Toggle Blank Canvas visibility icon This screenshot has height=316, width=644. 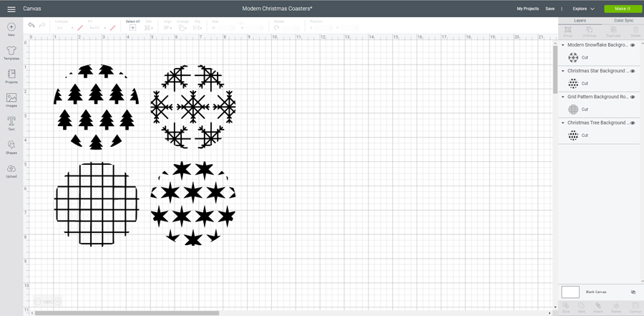coord(633,292)
